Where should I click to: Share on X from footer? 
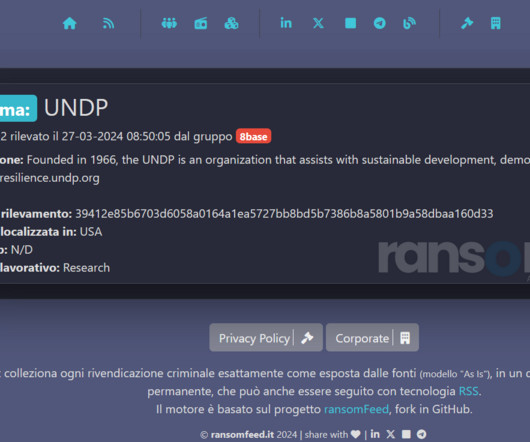pos(390,434)
